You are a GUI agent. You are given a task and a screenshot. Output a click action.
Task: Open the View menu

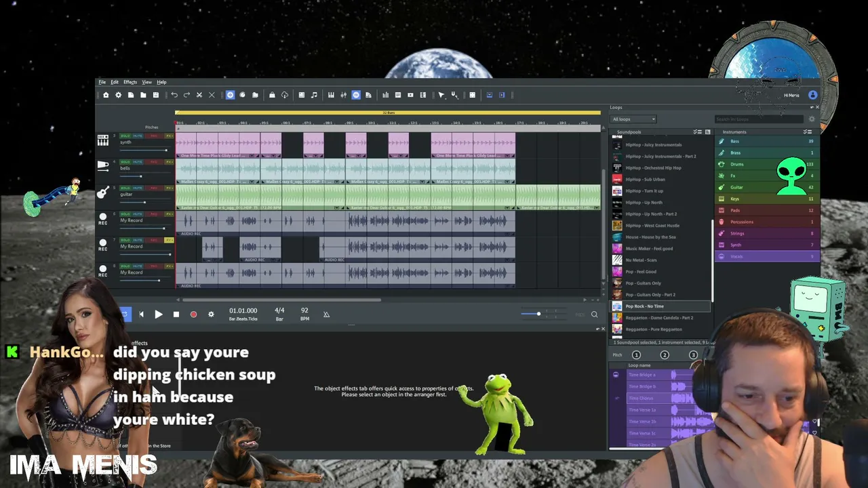(x=146, y=82)
